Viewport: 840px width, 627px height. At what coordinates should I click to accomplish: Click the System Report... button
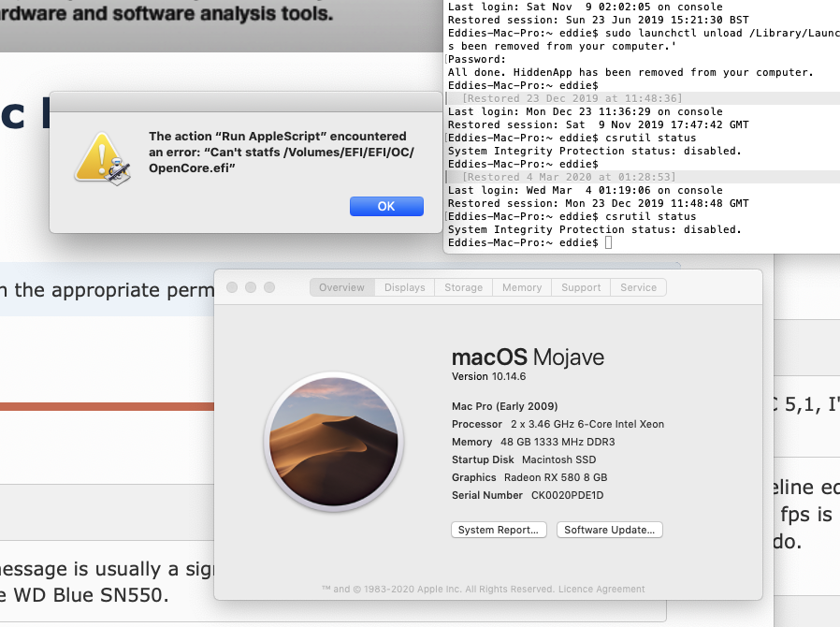[499, 530]
